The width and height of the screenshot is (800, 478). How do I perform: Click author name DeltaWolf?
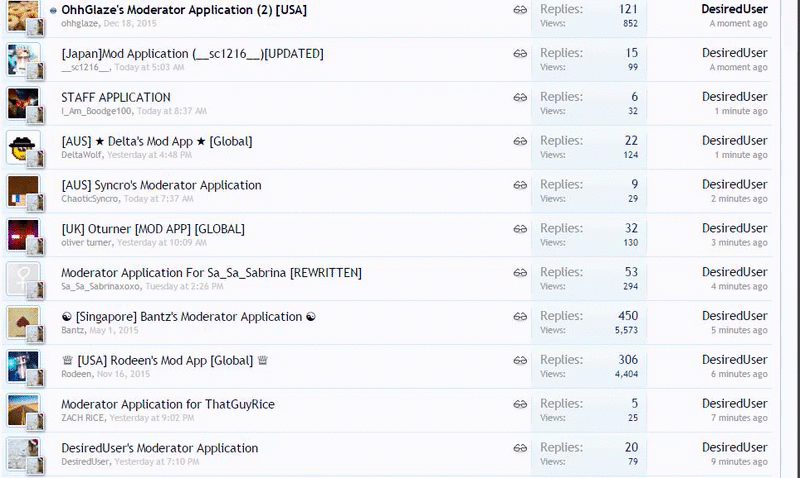coord(82,155)
